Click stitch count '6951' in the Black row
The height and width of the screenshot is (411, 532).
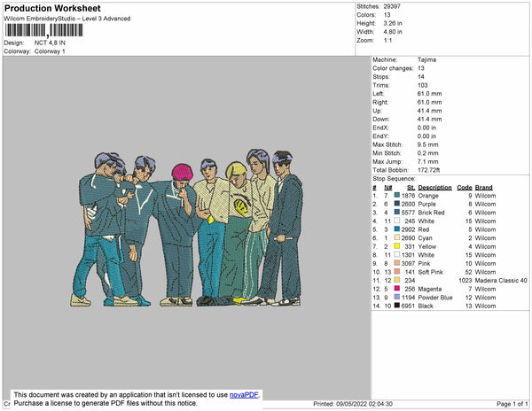click(x=408, y=306)
